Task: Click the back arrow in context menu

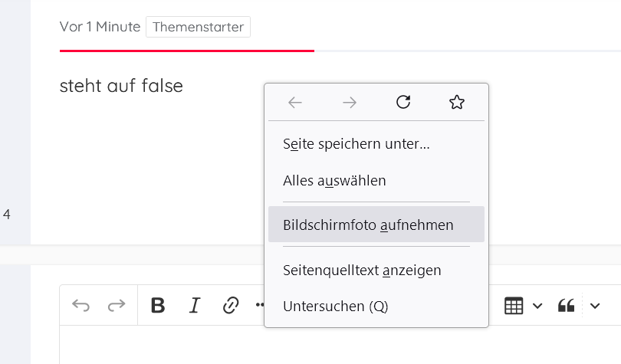Action: point(295,103)
